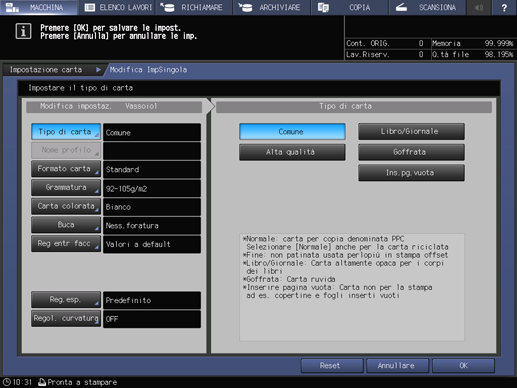This screenshot has width=517, height=388.
Task: Open the Regol. curvatura setting
Action: (66, 318)
